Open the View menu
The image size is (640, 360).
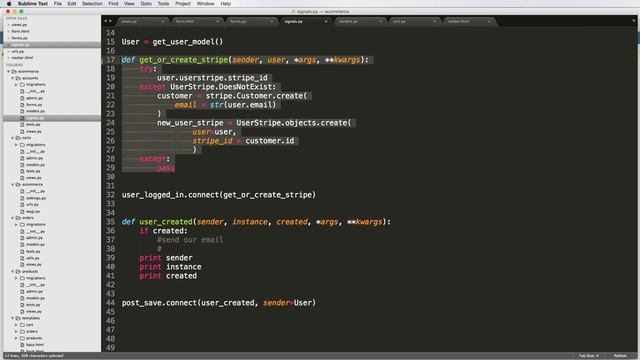point(129,4)
